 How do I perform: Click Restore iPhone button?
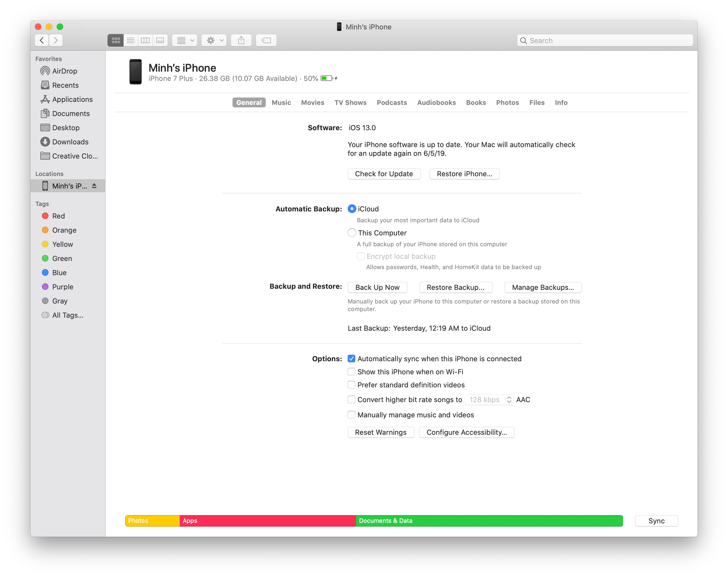point(464,174)
